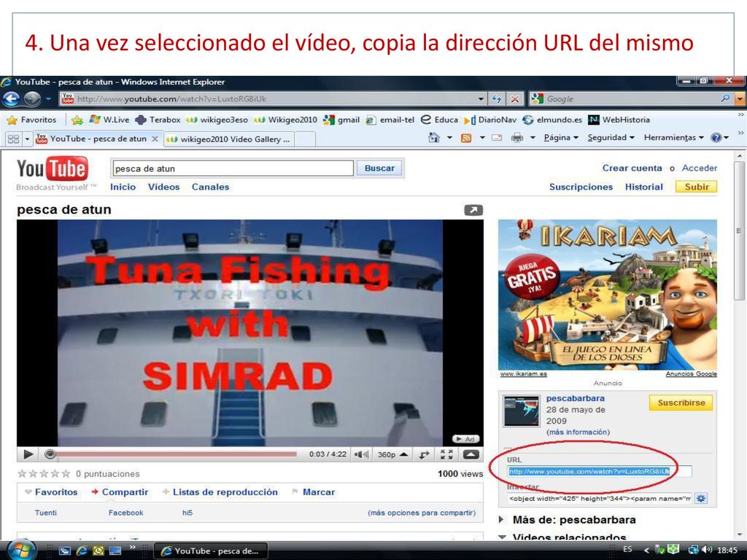This screenshot has height=560, width=747.
Task: Close the YouTube - pesca de atun tab
Action: click(x=155, y=139)
